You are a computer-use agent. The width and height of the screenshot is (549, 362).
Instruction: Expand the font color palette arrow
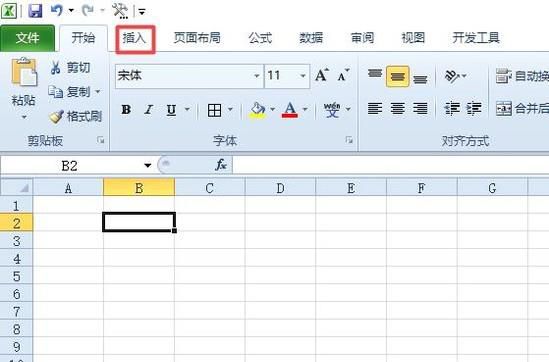pos(305,110)
